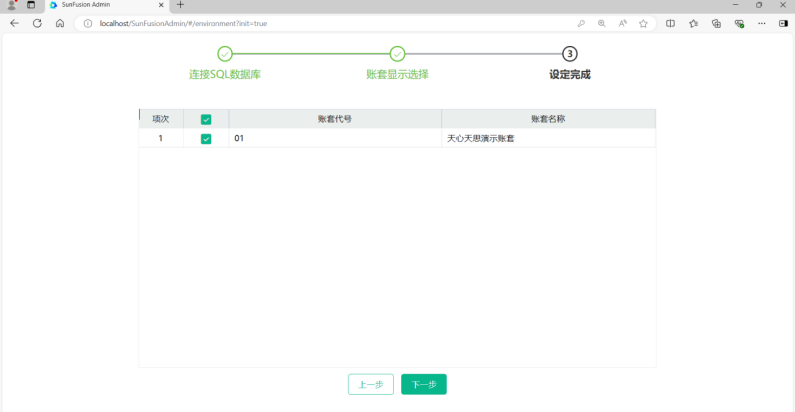This screenshot has width=795, height=412.
Task: Click the 账套代号 column header
Action: [x=335, y=119]
